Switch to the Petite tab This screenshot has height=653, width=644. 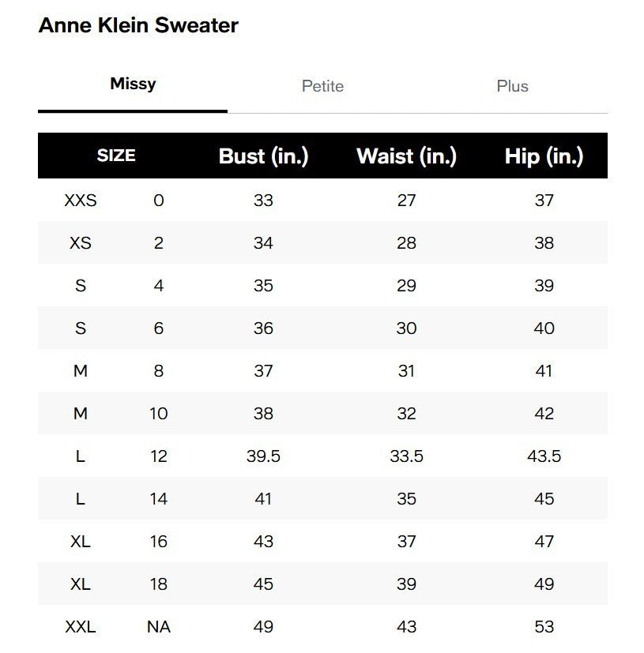click(x=322, y=86)
